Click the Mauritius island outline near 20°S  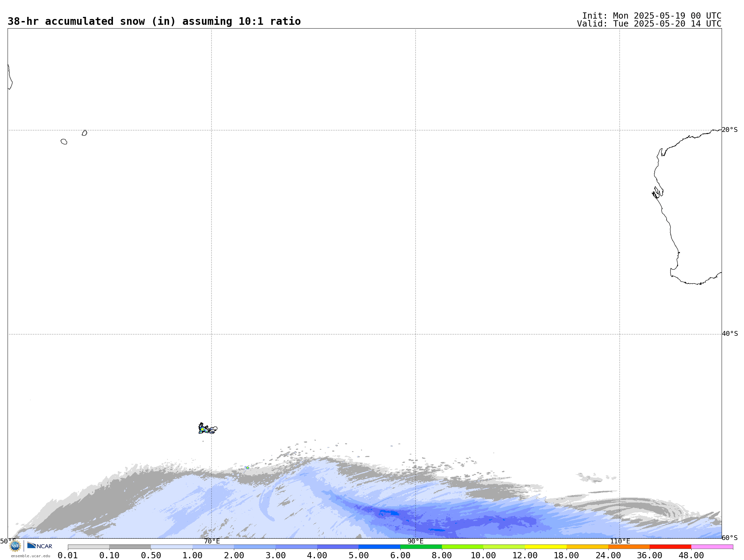pyautogui.click(x=84, y=133)
